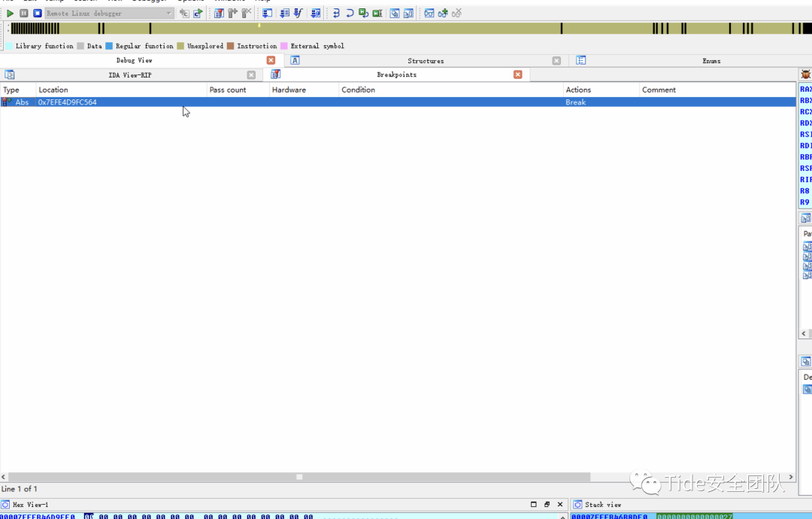Image resolution: width=812 pixels, height=519 pixels.
Task: Click the Structures tab icon
Action: click(295, 61)
